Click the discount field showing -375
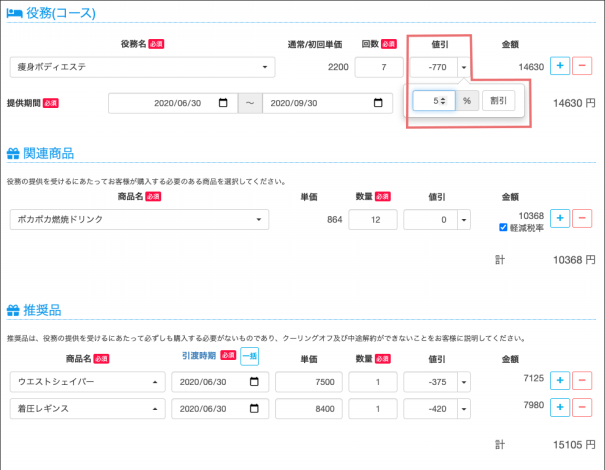The width and height of the screenshot is (605, 470). coord(431,382)
